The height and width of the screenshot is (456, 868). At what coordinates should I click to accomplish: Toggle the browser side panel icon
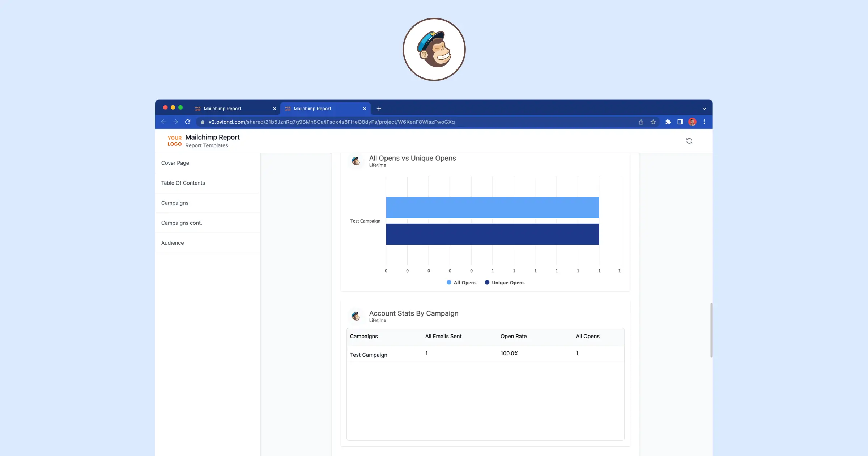click(x=680, y=122)
